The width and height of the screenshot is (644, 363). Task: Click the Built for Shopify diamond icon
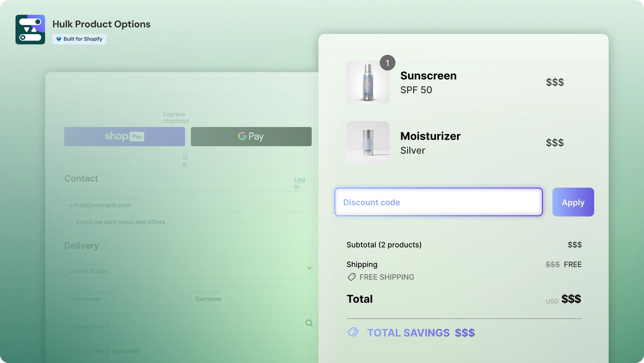[59, 39]
